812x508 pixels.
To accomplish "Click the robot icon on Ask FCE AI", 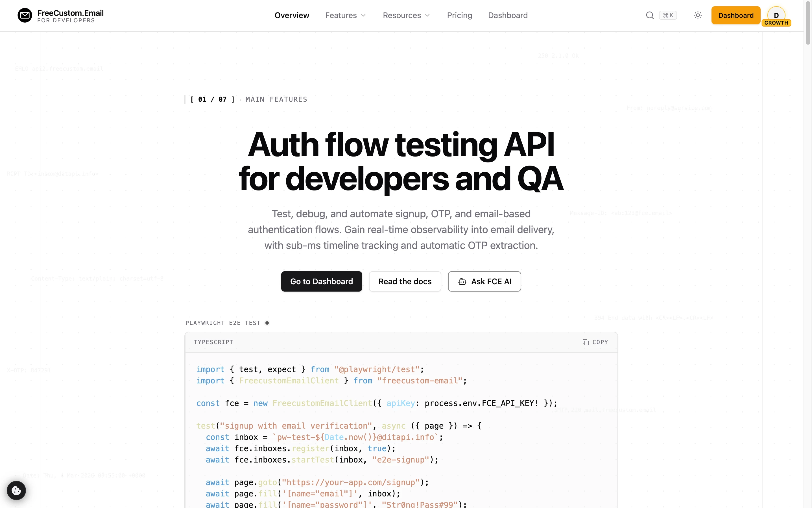I will [x=462, y=282].
